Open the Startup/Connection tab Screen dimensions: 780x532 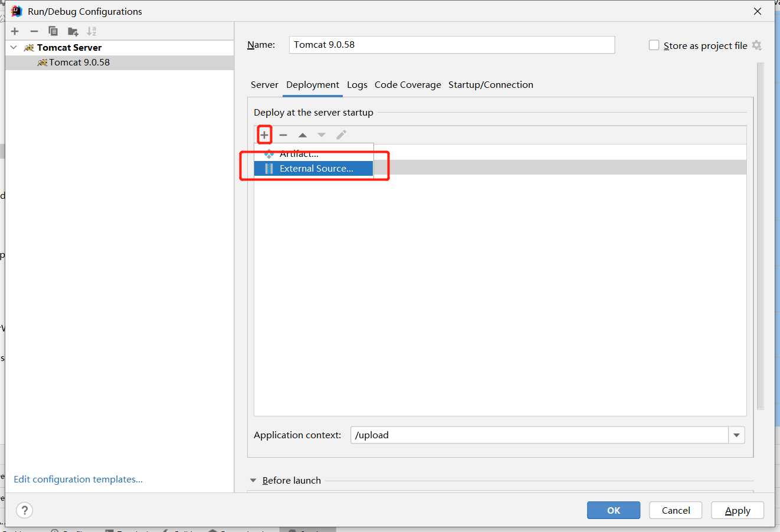pyautogui.click(x=491, y=85)
